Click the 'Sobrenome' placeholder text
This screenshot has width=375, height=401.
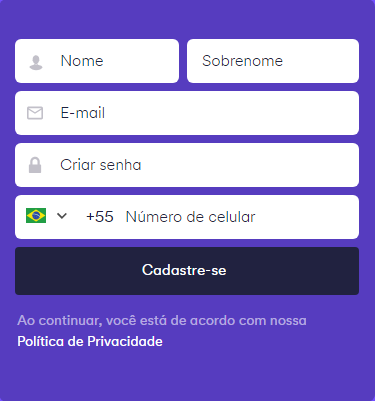[242, 61]
